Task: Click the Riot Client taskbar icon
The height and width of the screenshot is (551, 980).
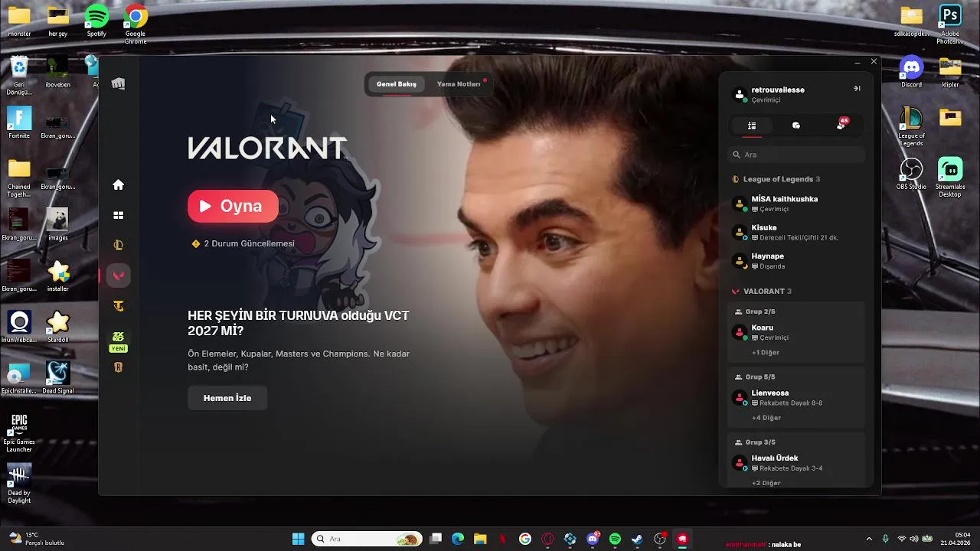Action: (682, 539)
